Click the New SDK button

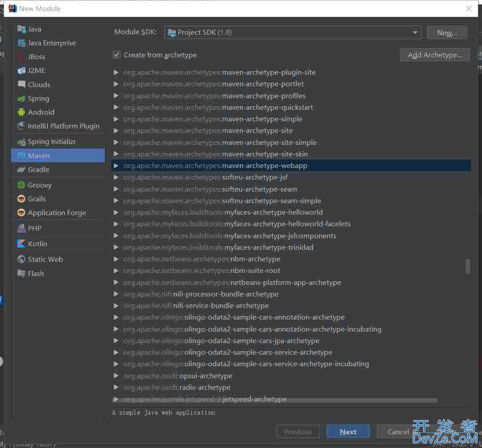(447, 32)
